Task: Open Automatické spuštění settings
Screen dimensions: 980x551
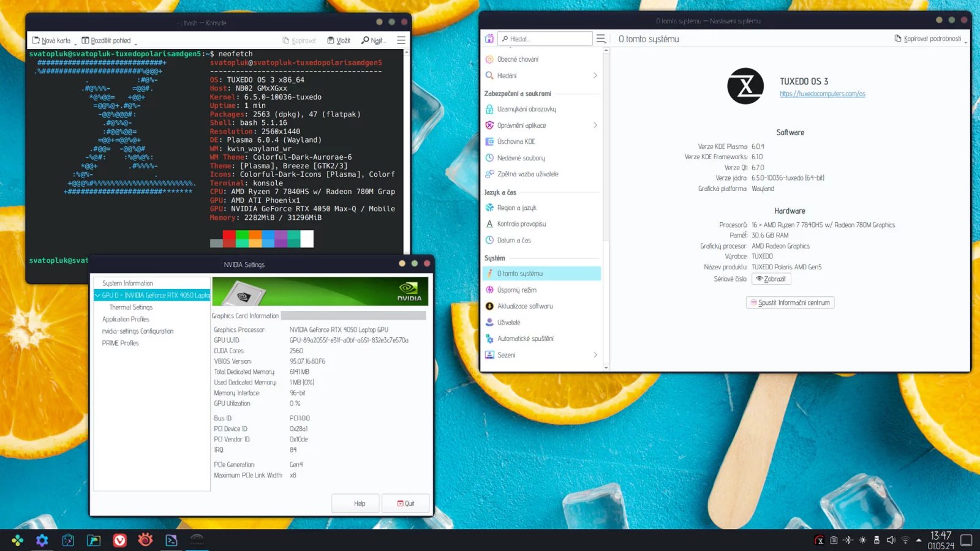Action: click(541, 339)
